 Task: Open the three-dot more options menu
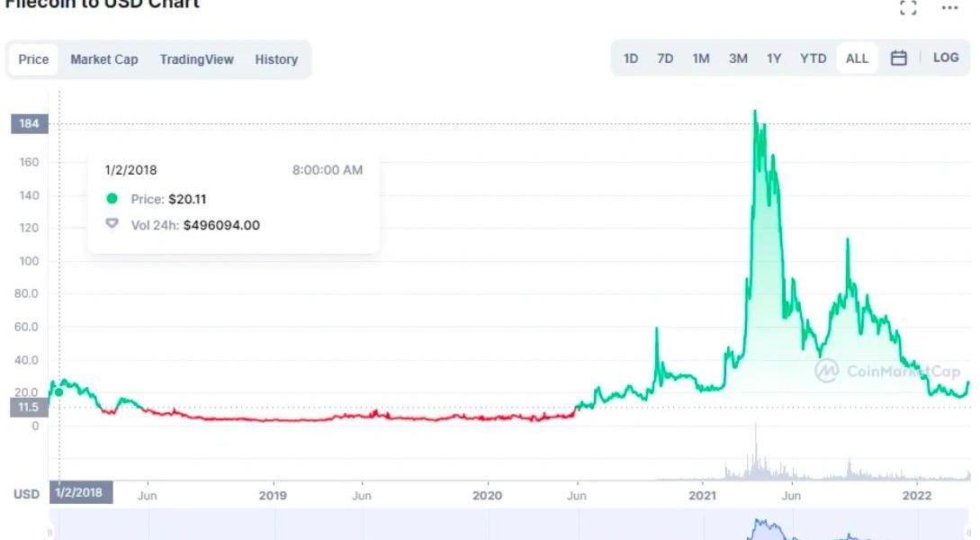(949, 8)
